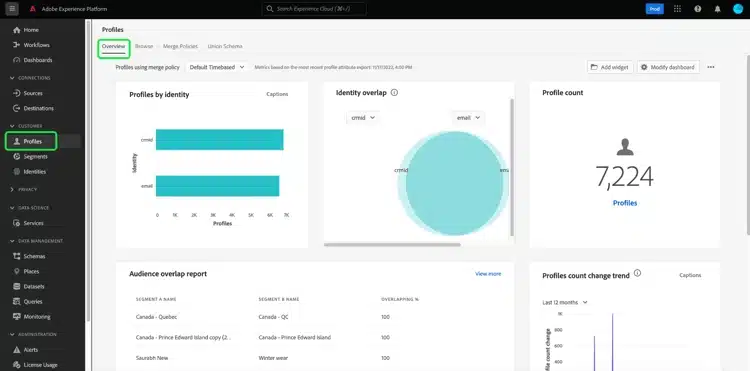Screen dimensions: 750x371
Task: Switch to the Union Schema tab
Action: coord(225,46)
